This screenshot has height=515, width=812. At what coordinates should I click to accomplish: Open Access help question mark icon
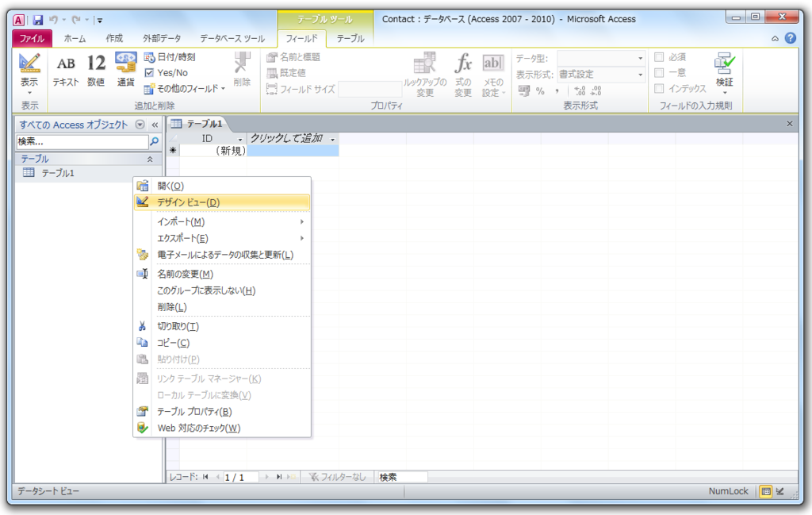click(x=791, y=38)
